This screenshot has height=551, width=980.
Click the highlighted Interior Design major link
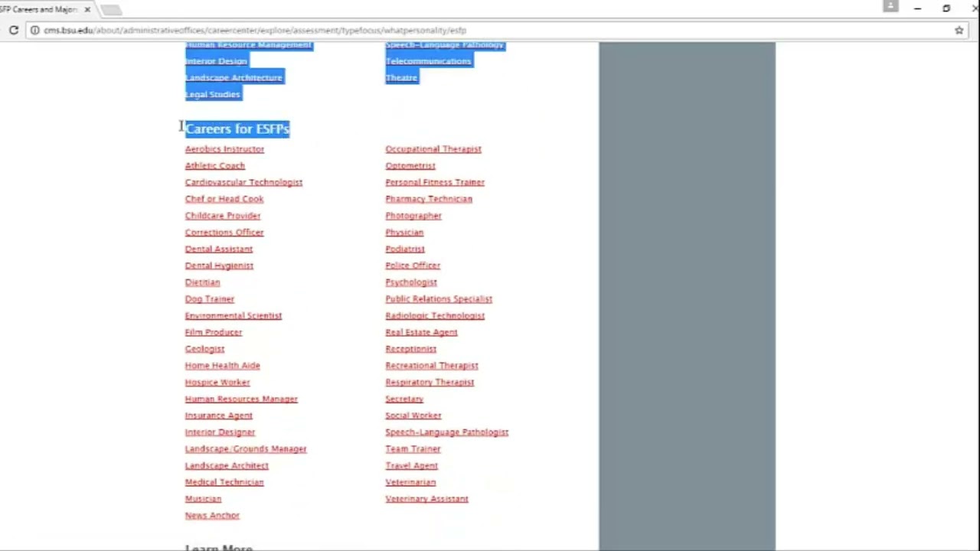(x=216, y=61)
